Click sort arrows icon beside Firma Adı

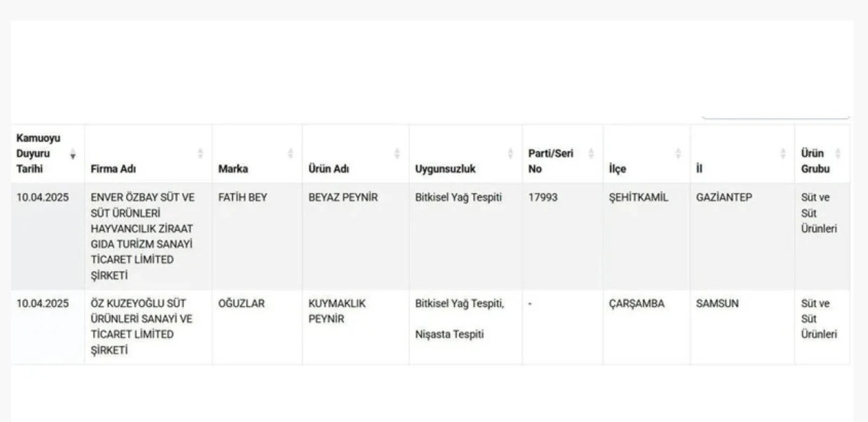201,154
